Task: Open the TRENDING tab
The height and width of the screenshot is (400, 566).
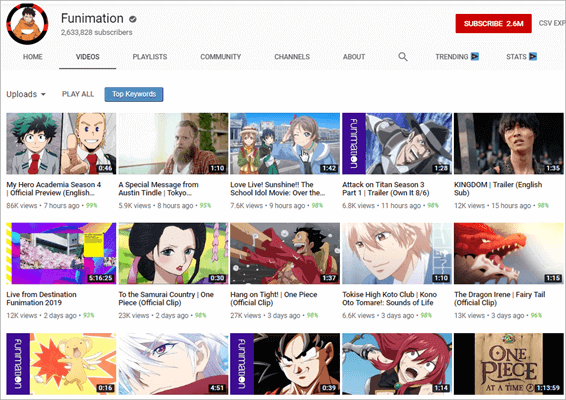Action: tap(457, 57)
